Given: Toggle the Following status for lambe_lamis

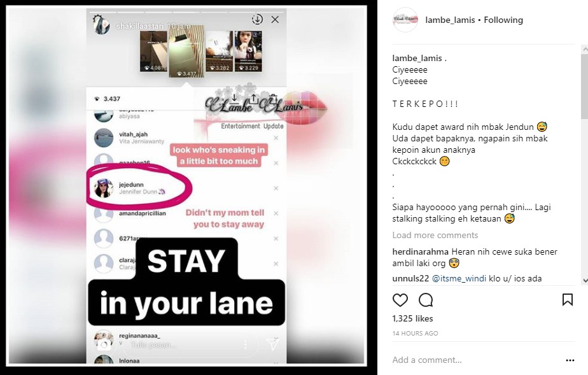Looking at the screenshot, I should [503, 20].
